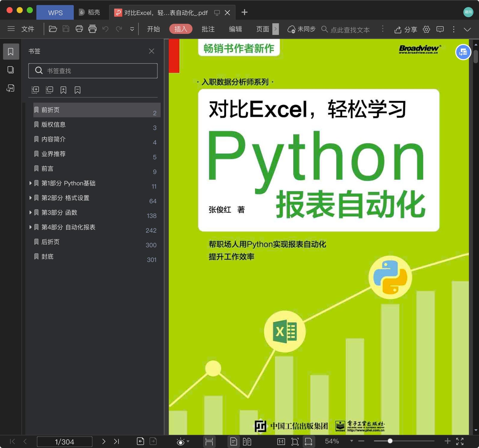Expand 第3部分 函数 bookmark
The height and width of the screenshot is (448, 479).
[x=30, y=213]
